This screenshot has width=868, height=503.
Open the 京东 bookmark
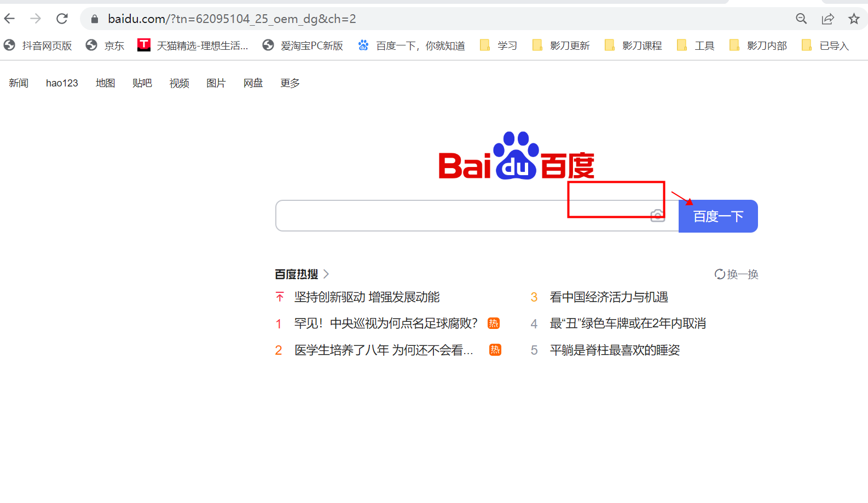pos(105,45)
